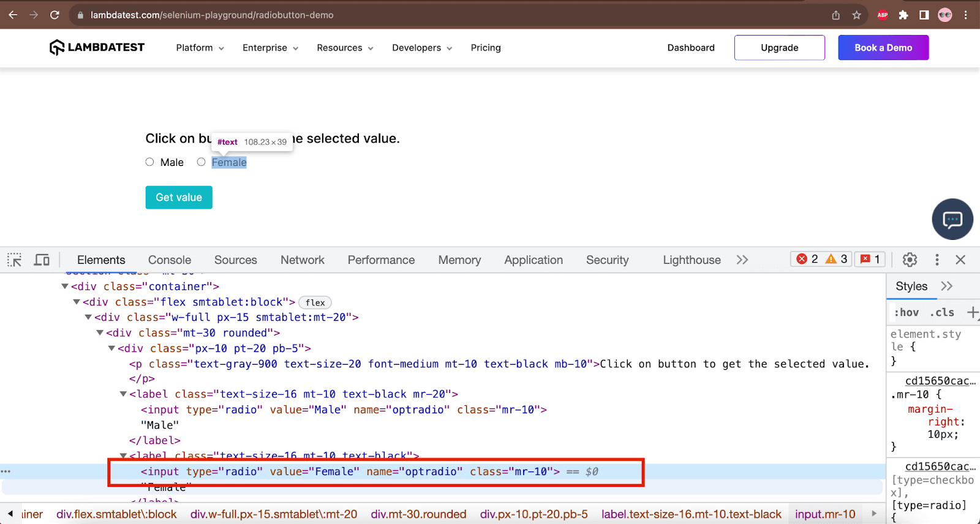Open the first cd15650cac stylesheet link above .mr-10

coord(940,381)
